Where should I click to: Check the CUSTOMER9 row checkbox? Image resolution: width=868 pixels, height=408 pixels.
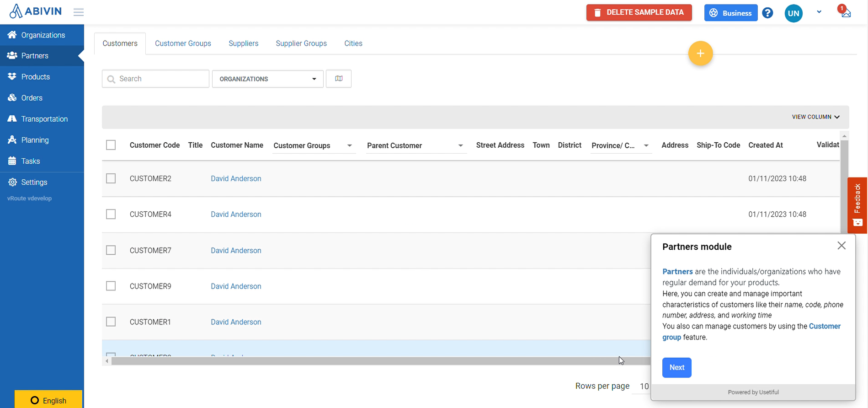[111, 286]
